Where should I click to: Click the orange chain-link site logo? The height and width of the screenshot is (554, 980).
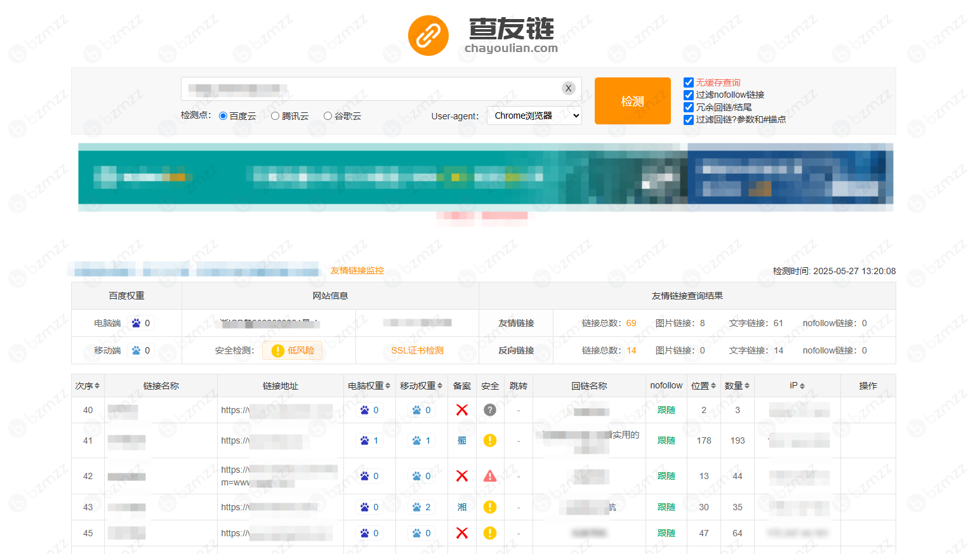click(x=428, y=36)
